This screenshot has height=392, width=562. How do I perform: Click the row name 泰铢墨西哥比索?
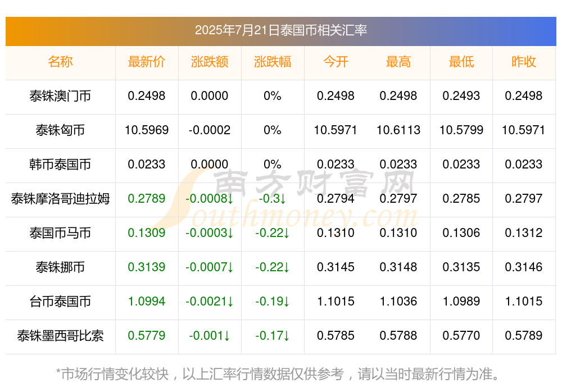click(x=60, y=336)
